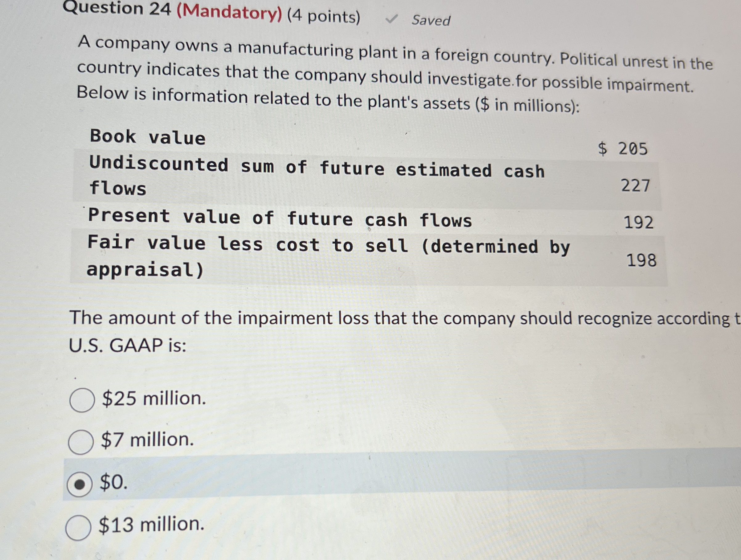This screenshot has width=741, height=560.
Task: Click the Question 24 (Mandatory) heading
Action: (167, 13)
